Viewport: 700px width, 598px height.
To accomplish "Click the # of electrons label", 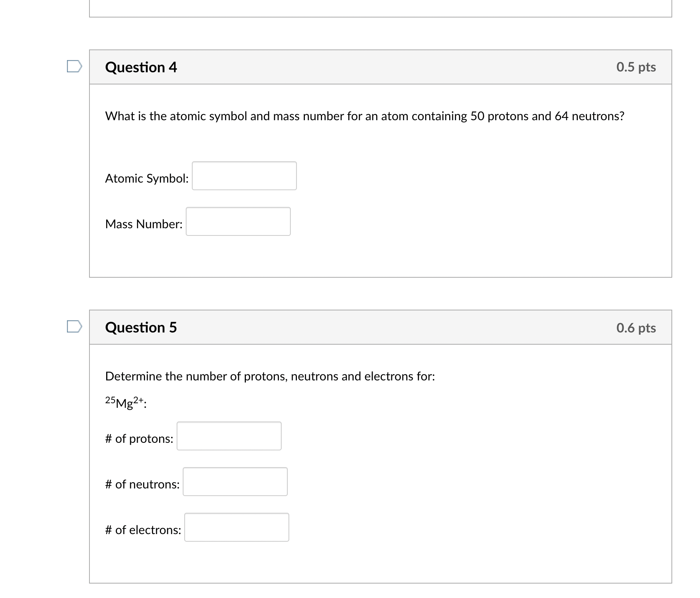I will [x=143, y=530].
